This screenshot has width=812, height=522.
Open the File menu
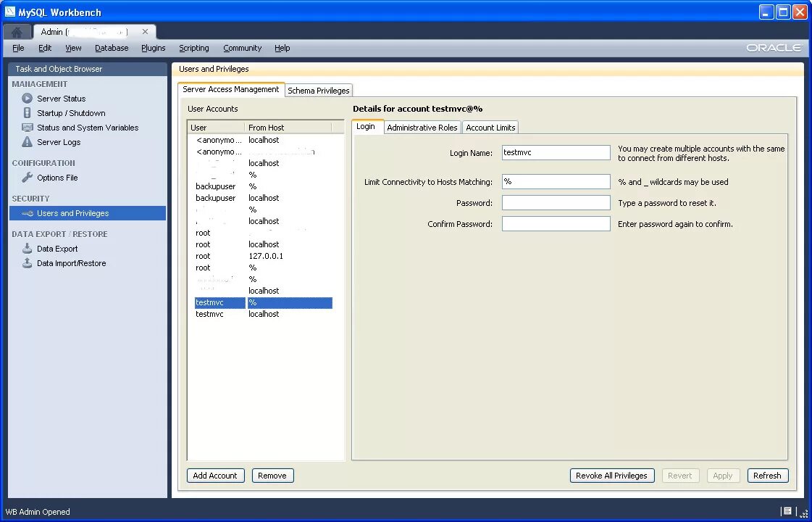click(x=18, y=48)
